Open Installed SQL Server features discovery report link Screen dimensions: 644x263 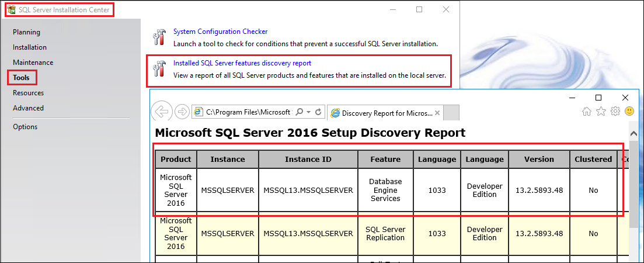(x=242, y=63)
